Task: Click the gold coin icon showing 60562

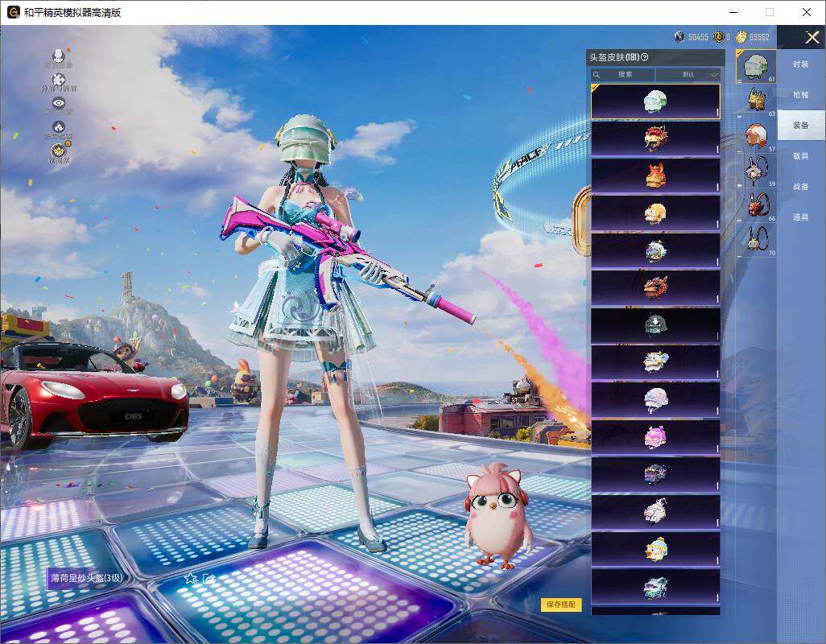Action: coord(741,37)
